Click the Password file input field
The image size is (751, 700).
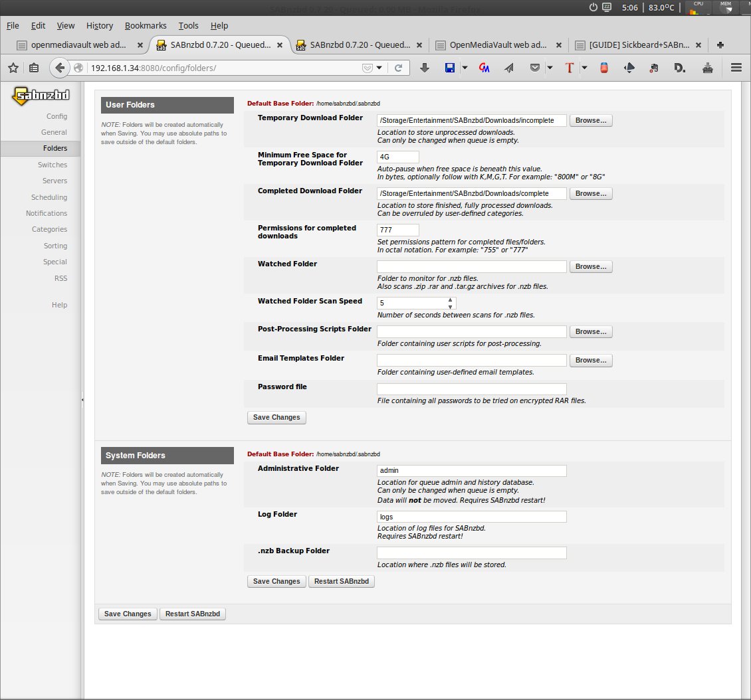471,389
